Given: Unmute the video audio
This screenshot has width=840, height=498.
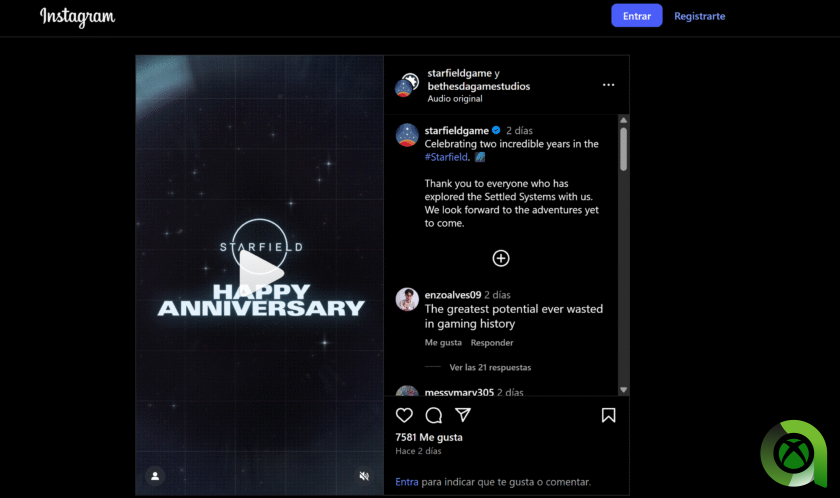Looking at the screenshot, I should pos(364,476).
